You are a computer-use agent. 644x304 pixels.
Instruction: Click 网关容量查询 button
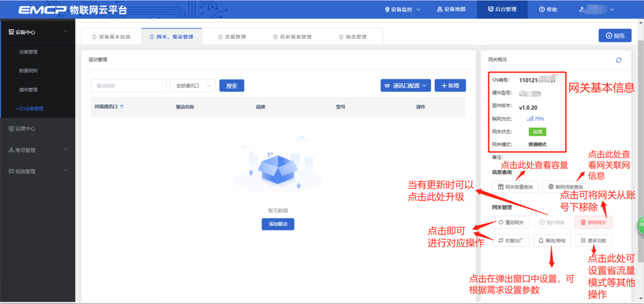515,187
